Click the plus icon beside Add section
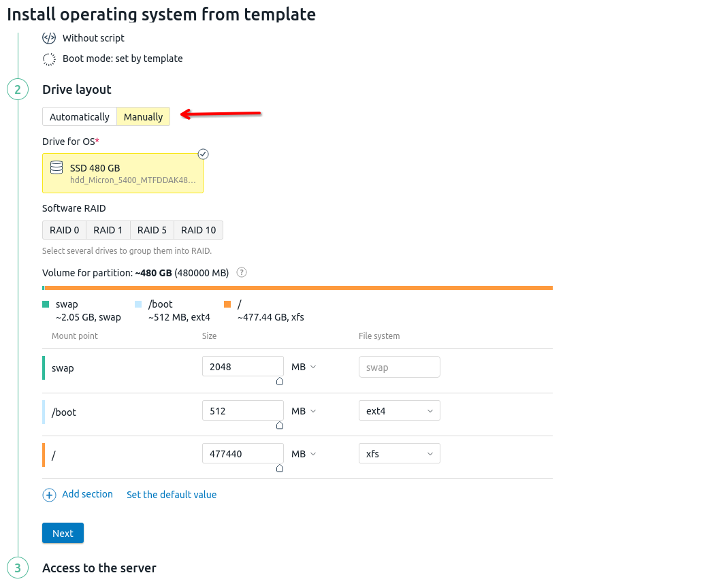 [49, 495]
